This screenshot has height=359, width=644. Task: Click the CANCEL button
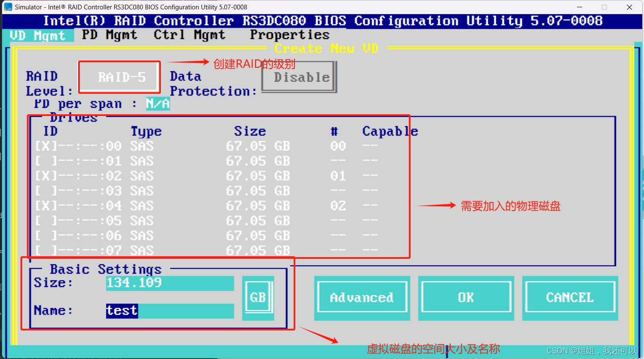pos(570,298)
